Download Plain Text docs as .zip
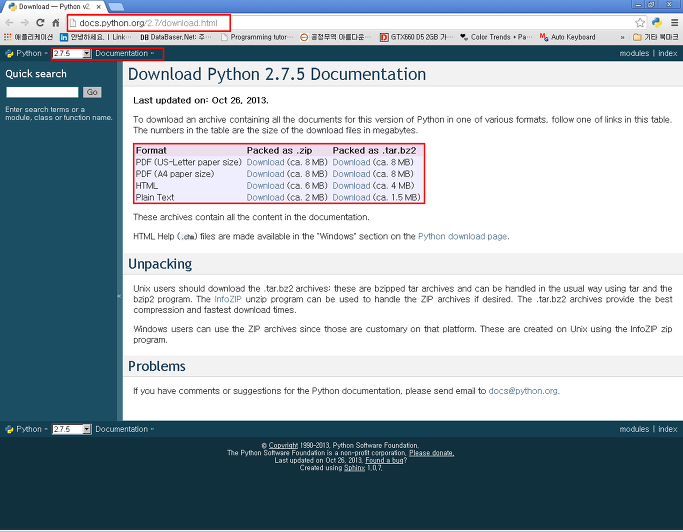This screenshot has width=683, height=532. tap(265, 197)
